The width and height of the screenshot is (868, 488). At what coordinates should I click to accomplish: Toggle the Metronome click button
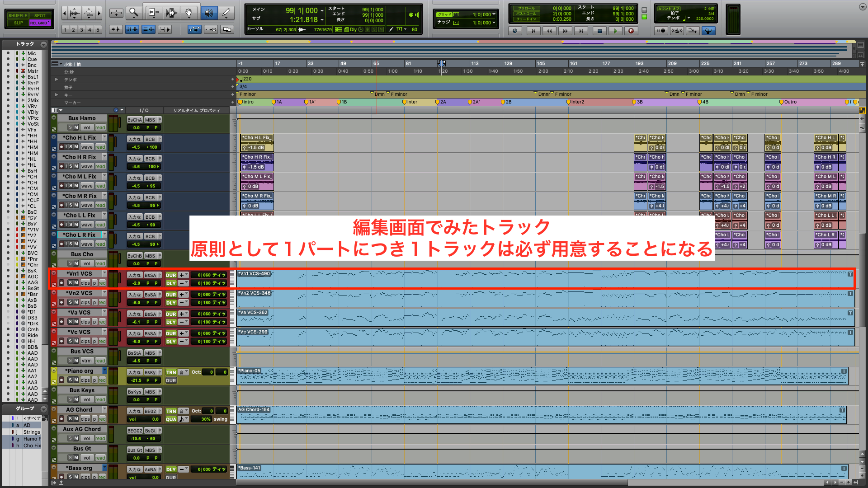(676, 31)
